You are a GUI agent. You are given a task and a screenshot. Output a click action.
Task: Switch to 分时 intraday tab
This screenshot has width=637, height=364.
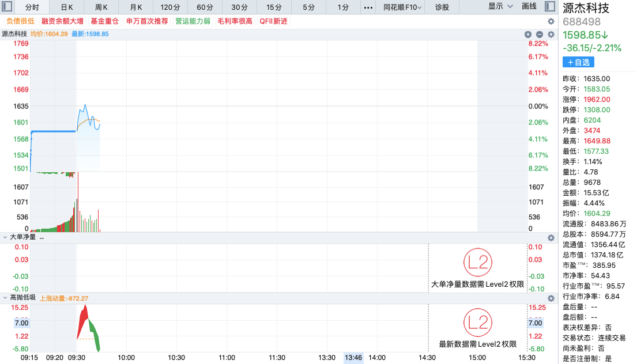point(32,7)
